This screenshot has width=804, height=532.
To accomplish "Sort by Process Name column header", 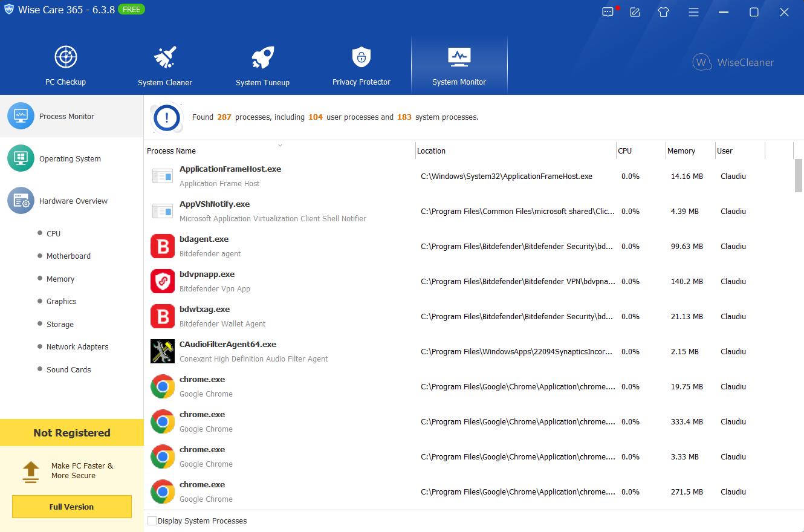I will [x=171, y=151].
